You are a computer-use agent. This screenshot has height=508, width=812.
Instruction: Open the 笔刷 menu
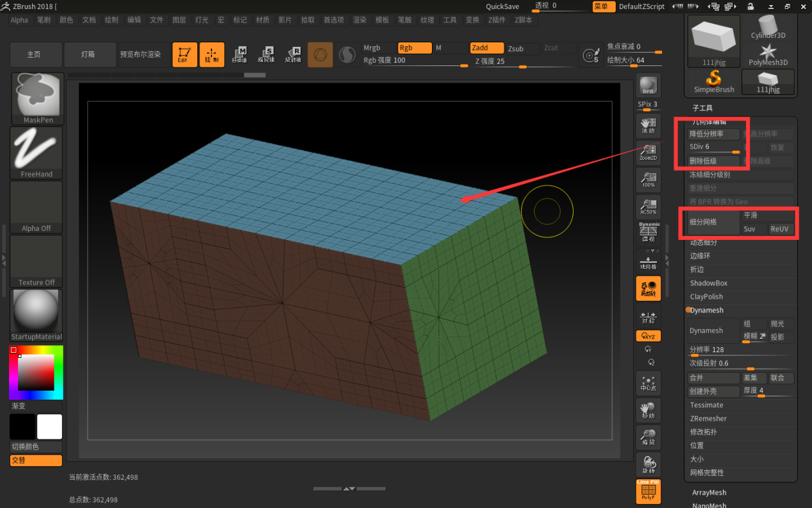coord(44,20)
